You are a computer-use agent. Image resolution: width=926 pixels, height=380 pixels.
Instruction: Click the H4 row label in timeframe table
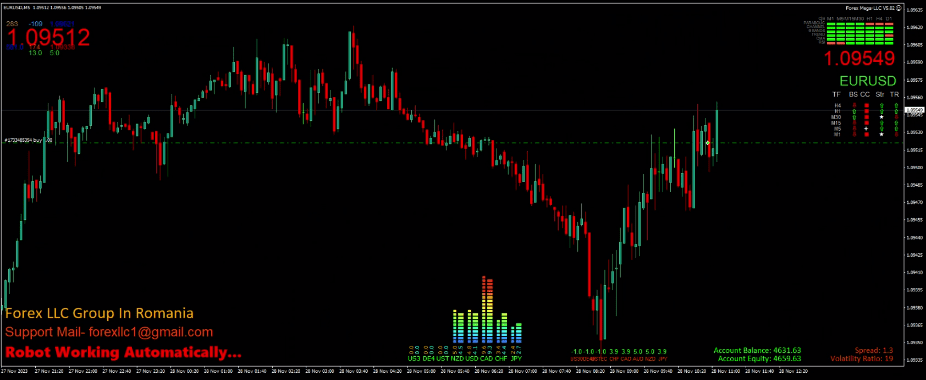[837, 106]
